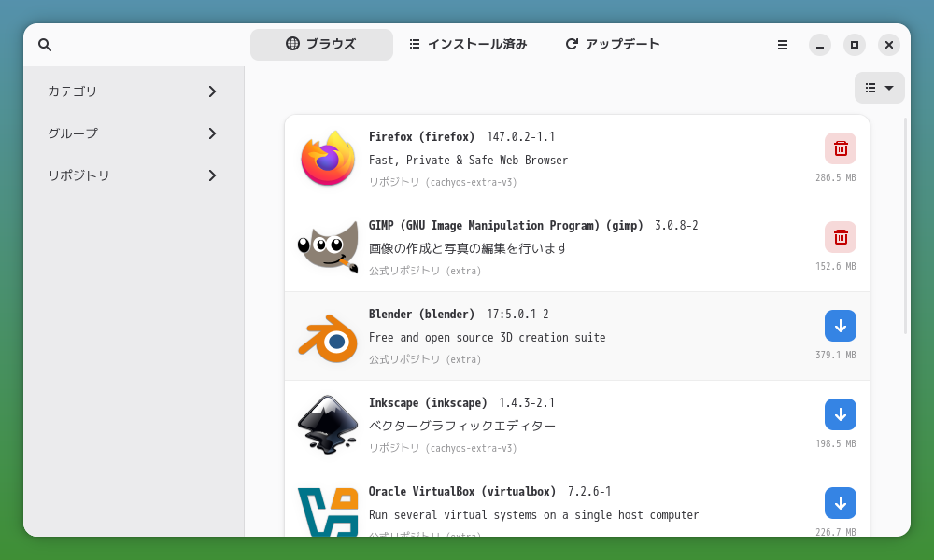934x560 pixels.
Task: Install Oracle VirtualBox via download arrow
Action: pyautogui.click(x=841, y=503)
